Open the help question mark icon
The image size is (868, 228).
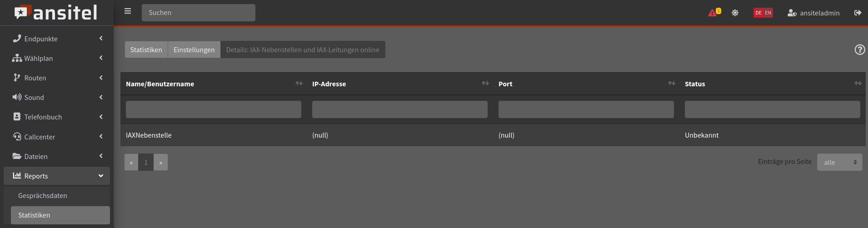859,50
